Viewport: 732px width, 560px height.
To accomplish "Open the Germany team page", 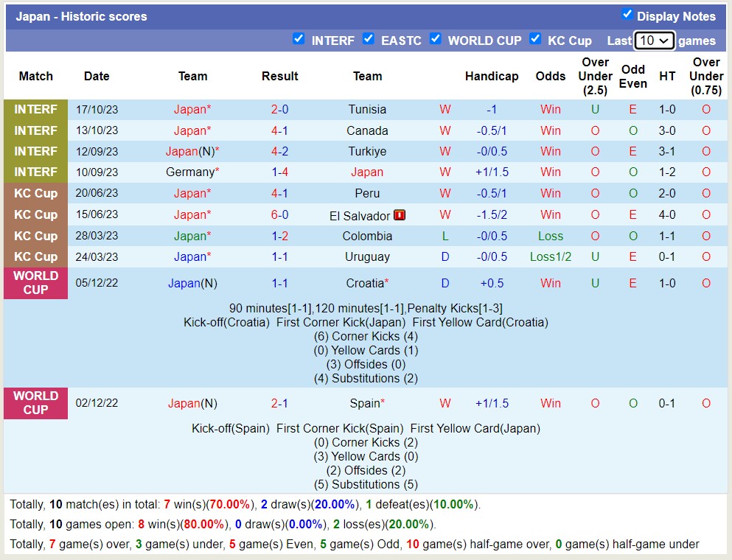I will (189, 172).
